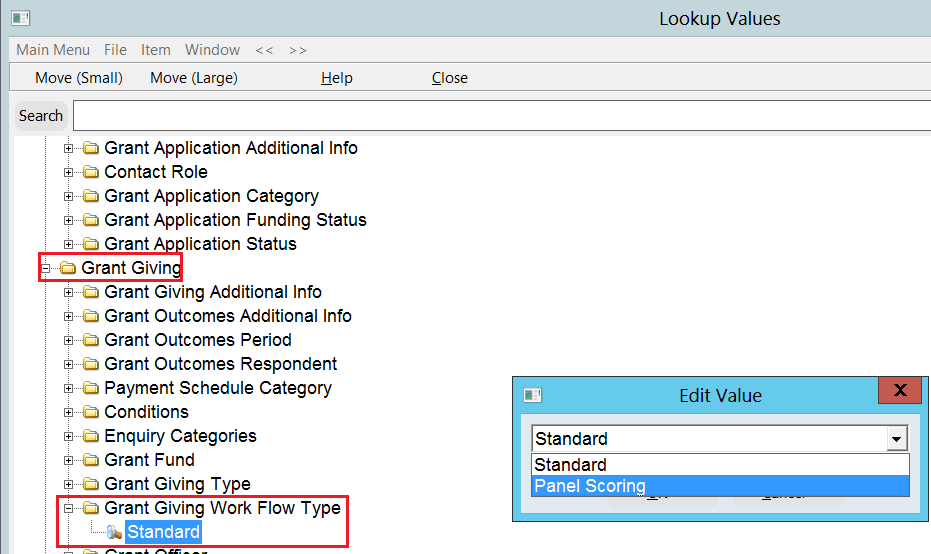Screen dimensions: 931x554
Task: Expand the Grant Fund node
Action: (68, 460)
